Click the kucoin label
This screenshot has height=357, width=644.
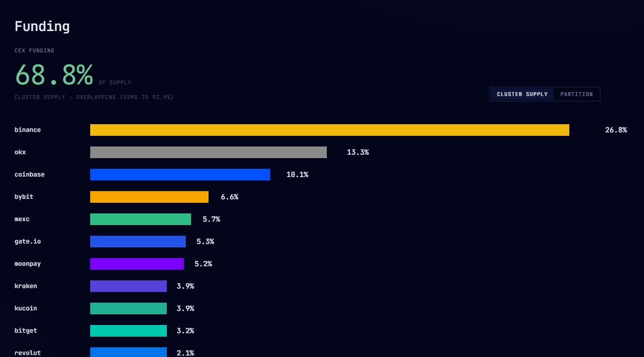coord(26,308)
